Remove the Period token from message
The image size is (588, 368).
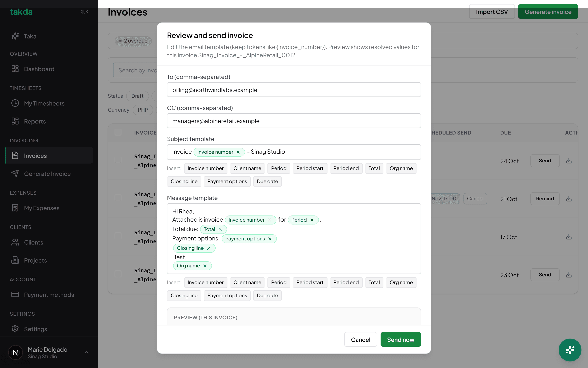coord(312,220)
